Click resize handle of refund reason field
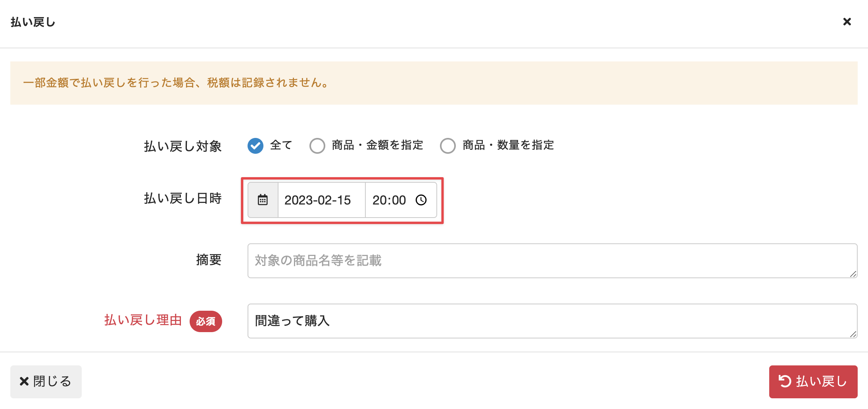 [853, 334]
